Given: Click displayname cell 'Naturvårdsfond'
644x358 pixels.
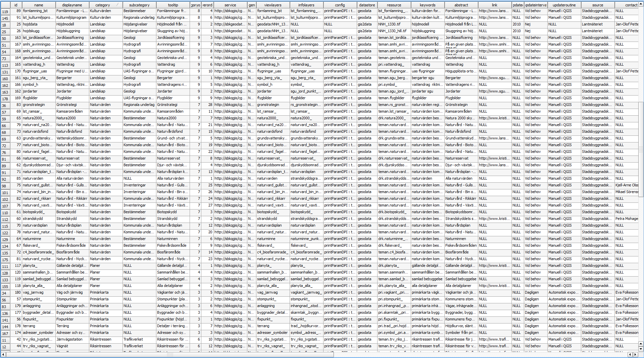Looking at the screenshot, I should point(72,131).
